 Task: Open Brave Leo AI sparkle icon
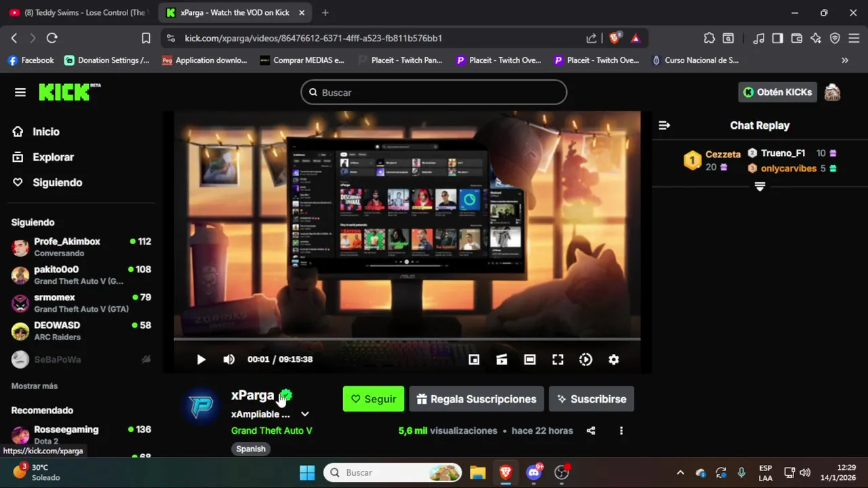[x=816, y=38]
